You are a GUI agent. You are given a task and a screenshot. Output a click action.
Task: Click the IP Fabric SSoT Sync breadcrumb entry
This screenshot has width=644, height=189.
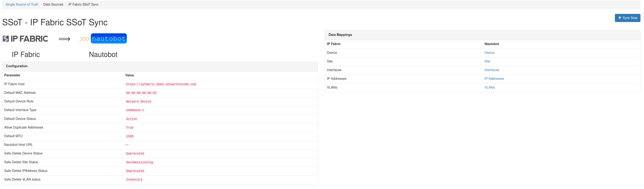83,4
